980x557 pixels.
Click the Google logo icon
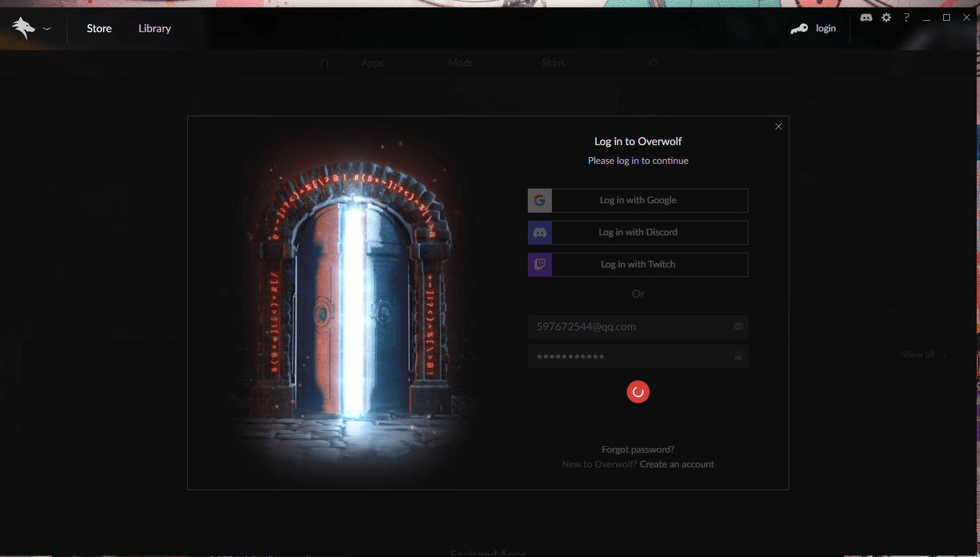pyautogui.click(x=540, y=201)
